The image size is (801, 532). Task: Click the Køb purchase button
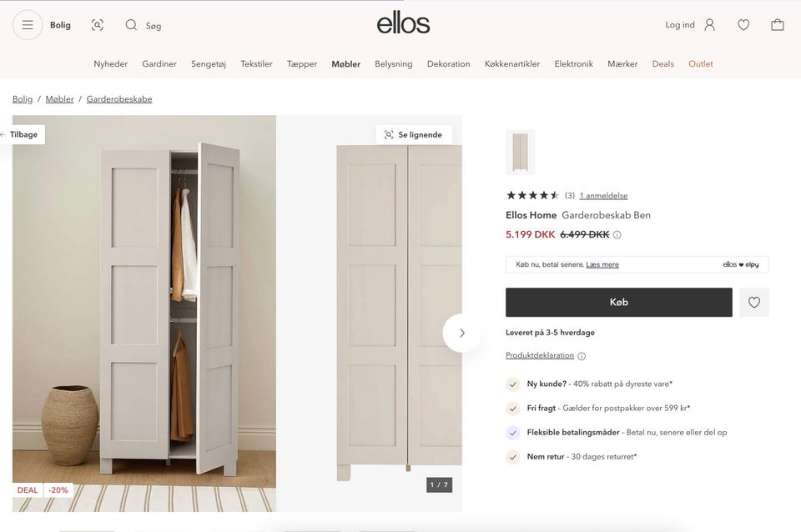(x=618, y=302)
